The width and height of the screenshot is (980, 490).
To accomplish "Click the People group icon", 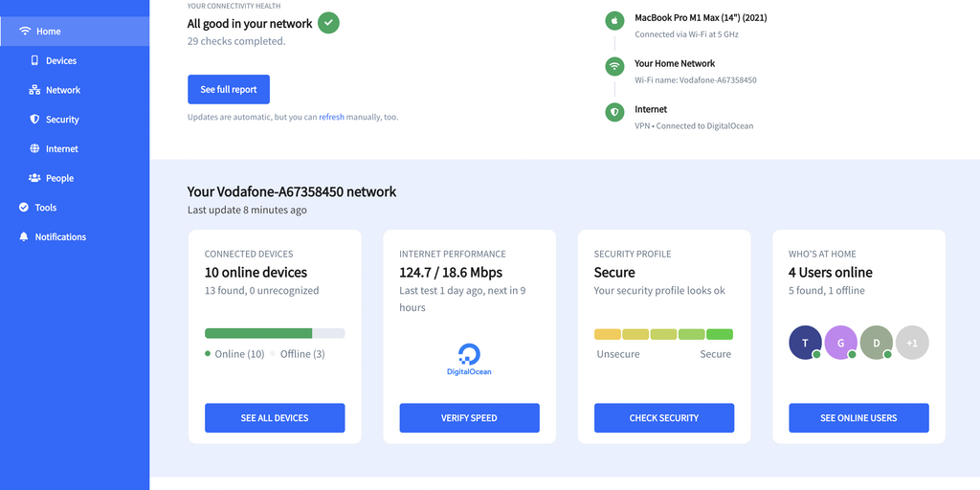I will click(35, 178).
